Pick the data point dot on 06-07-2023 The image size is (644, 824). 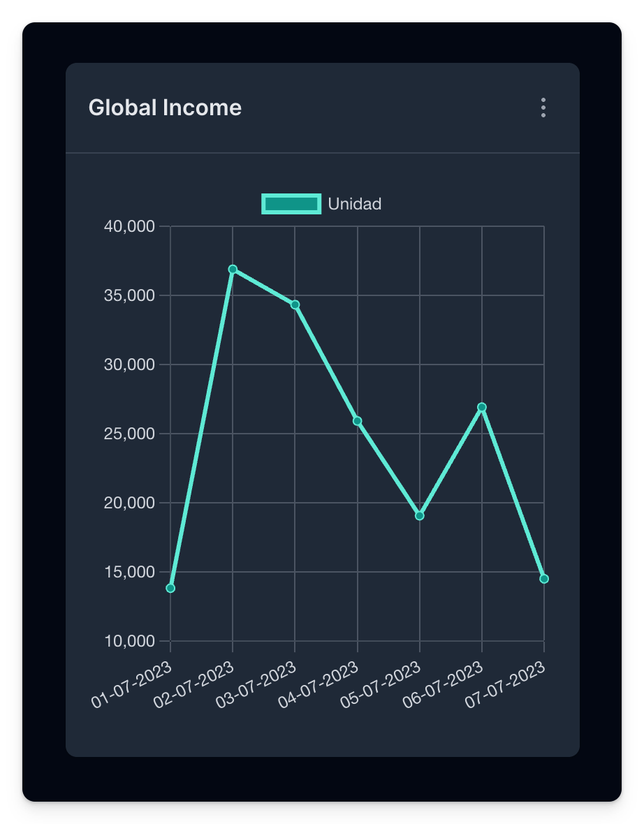click(x=482, y=407)
